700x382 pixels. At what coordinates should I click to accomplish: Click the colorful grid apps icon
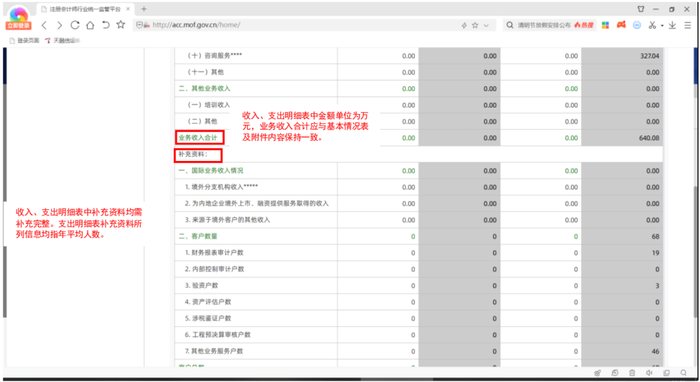pos(605,25)
